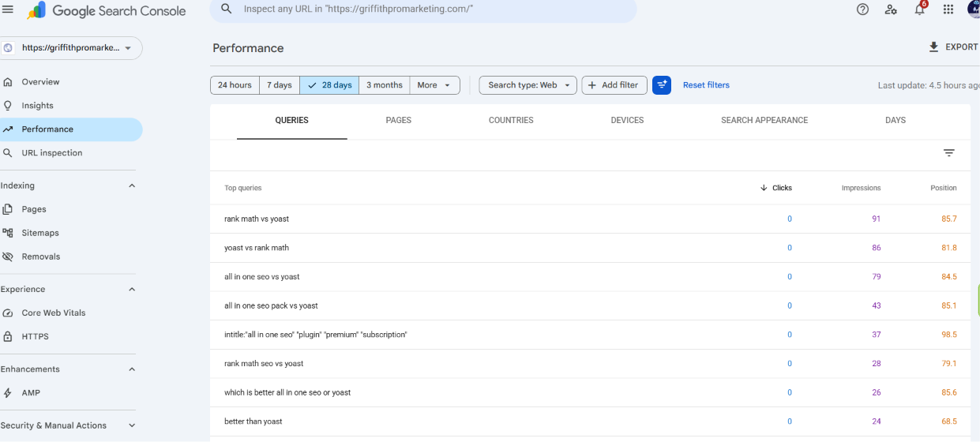
Task: Click the export download icon
Action: [x=934, y=47]
